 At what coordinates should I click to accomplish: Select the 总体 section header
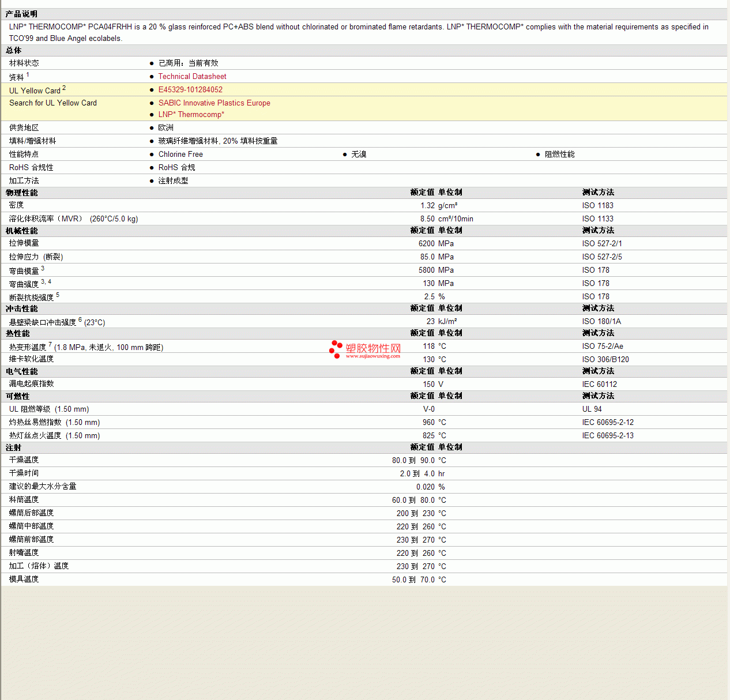(x=13, y=51)
